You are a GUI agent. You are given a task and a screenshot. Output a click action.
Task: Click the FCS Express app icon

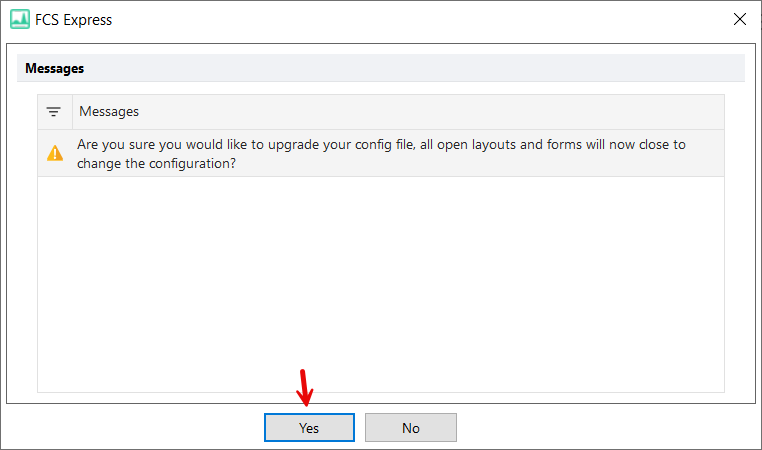point(19,19)
